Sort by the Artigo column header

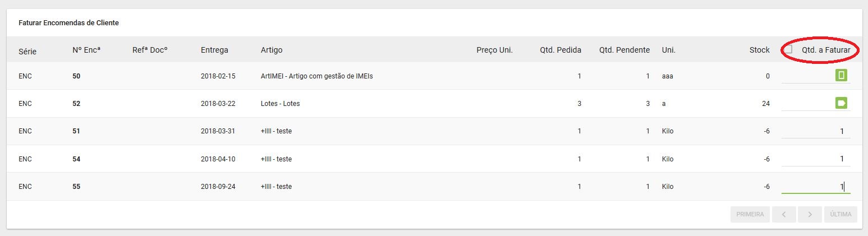[272, 50]
